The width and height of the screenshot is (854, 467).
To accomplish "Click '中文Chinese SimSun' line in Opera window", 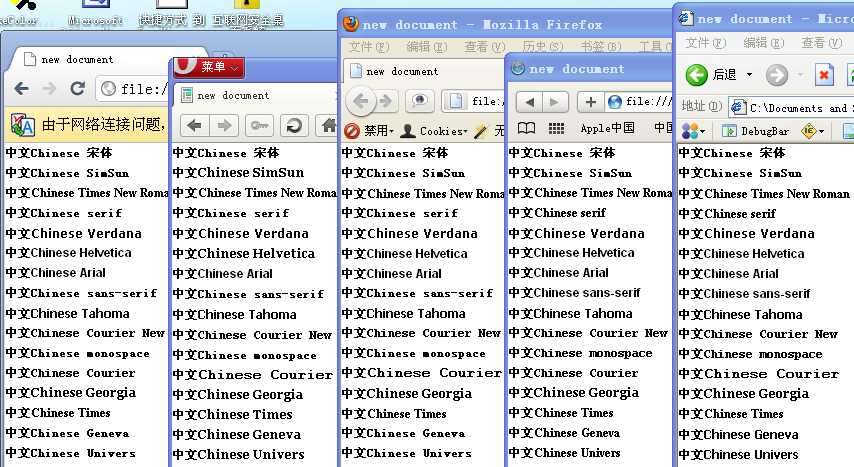I will coord(238,173).
